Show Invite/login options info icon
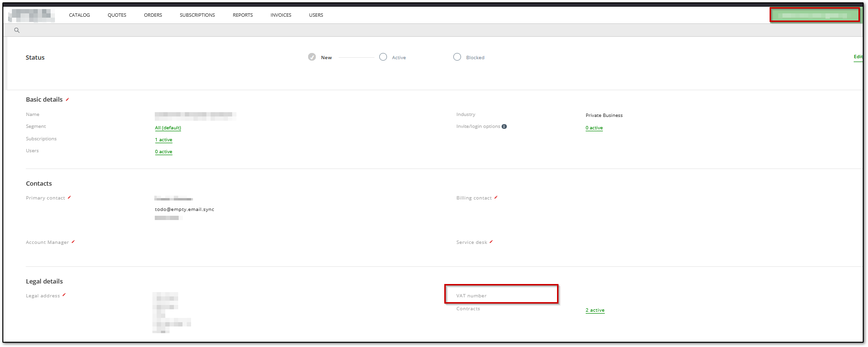The width and height of the screenshot is (868, 347). (504, 126)
